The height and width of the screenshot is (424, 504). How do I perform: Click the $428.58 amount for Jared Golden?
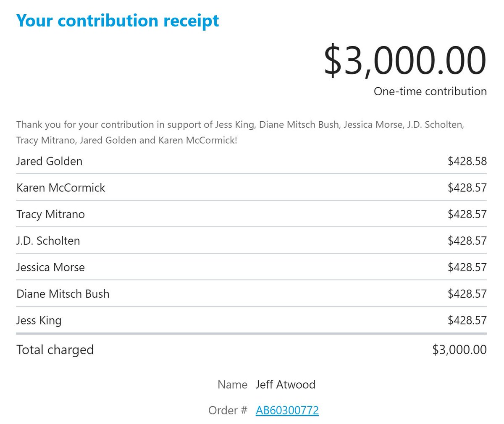[x=467, y=161]
